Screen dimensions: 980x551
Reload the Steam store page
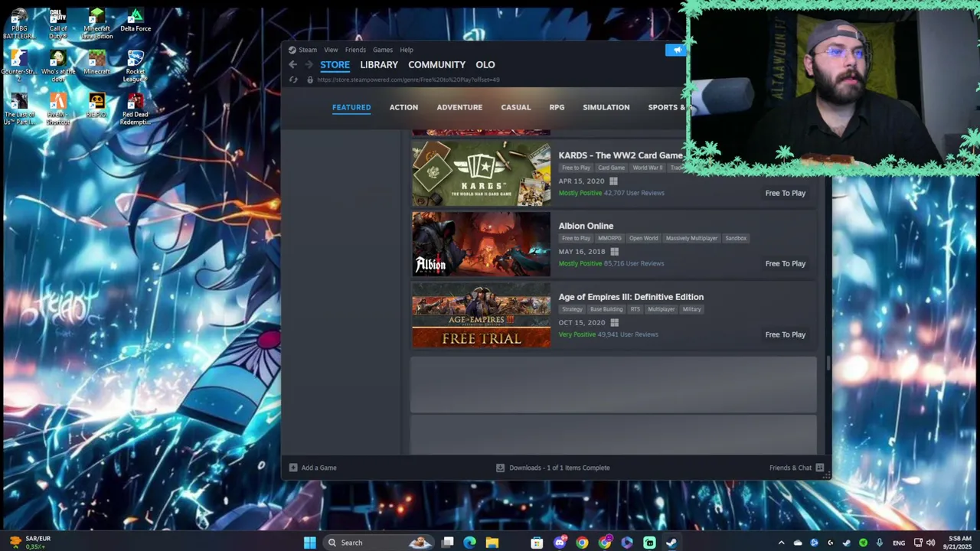click(x=293, y=80)
